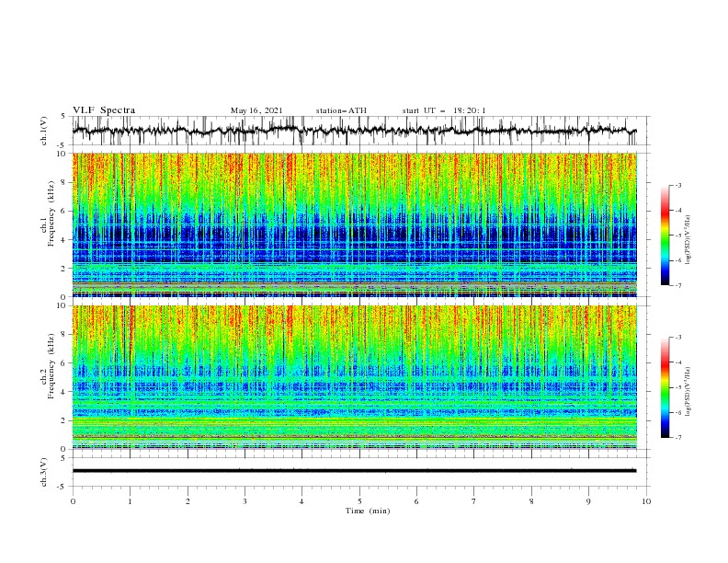Click the "-4" tick on ch.2 colorbar
This screenshot has height=563, width=728.
[677, 362]
